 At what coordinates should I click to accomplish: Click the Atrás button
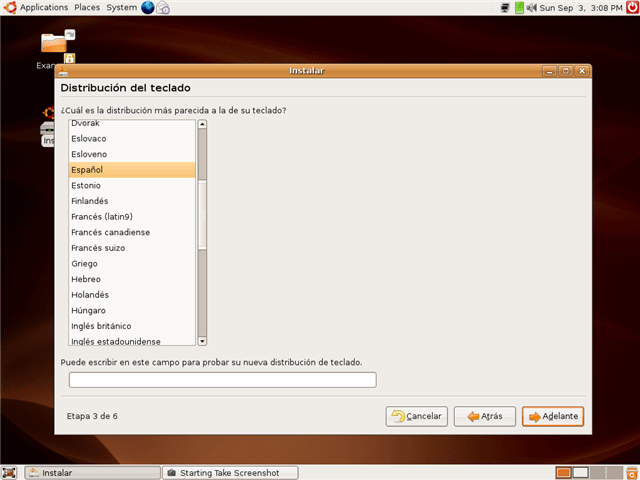pyautogui.click(x=485, y=416)
